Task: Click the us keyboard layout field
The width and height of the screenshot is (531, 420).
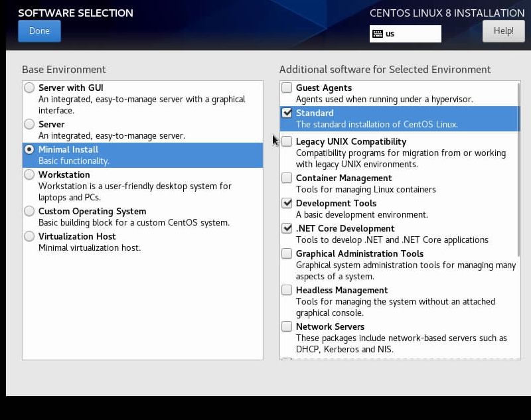Action: tap(412, 34)
